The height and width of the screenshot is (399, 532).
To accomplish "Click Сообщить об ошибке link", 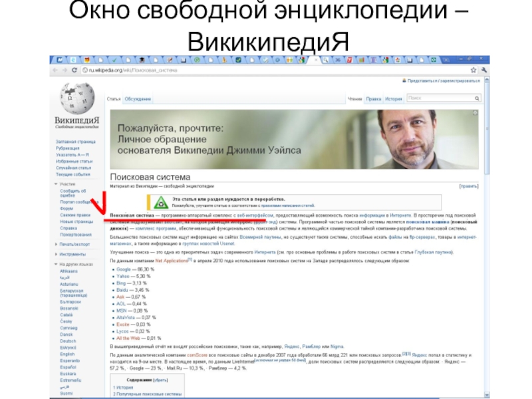I will click(x=72, y=193).
